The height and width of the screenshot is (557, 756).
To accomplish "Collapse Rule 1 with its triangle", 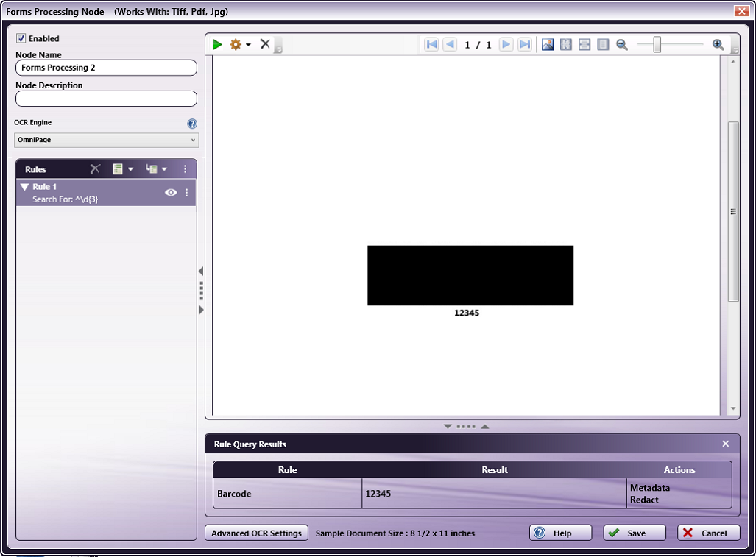I will point(24,186).
